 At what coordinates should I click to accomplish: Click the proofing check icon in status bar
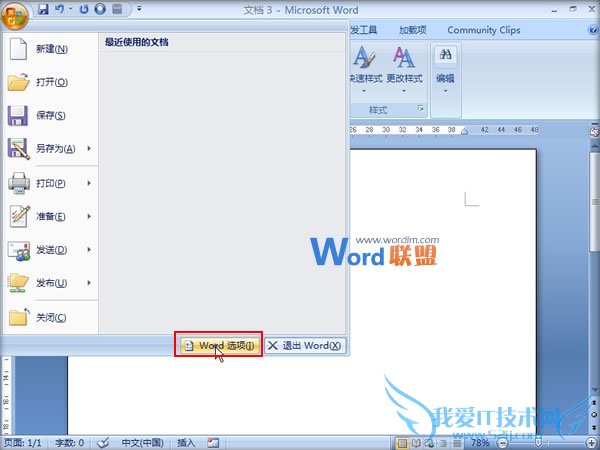[103, 443]
